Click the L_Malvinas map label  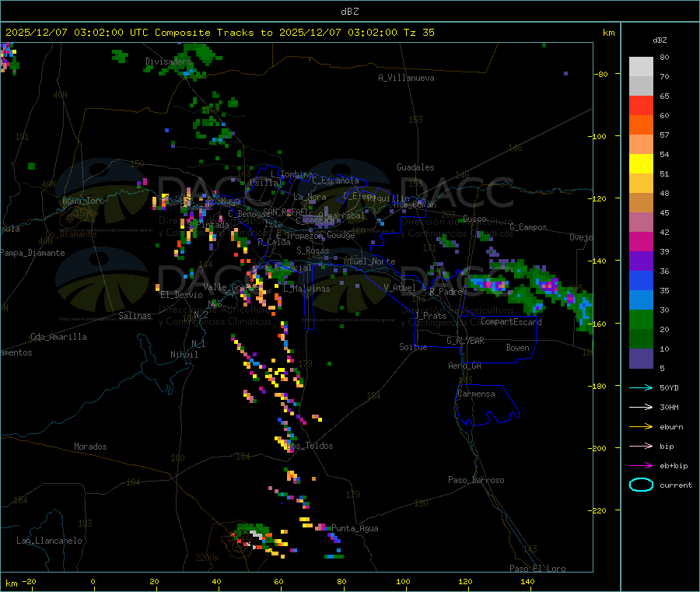[306, 289]
